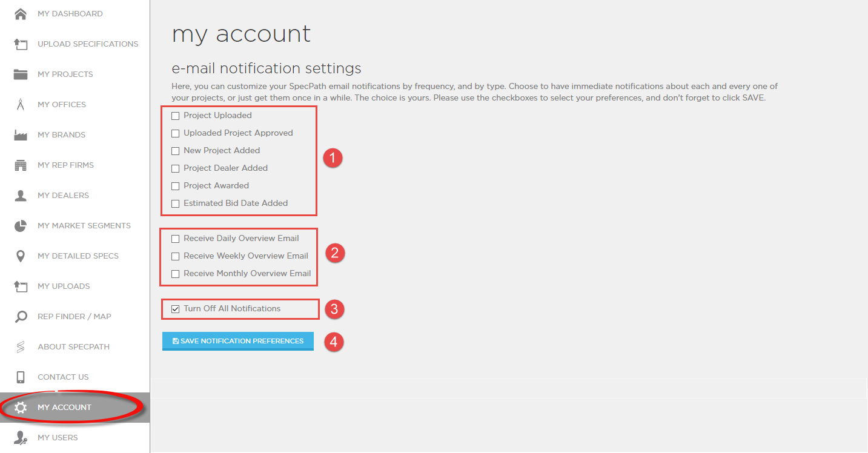Click the magnifier icon beside Rep Finder / Map
The width and height of the screenshot is (868, 453).
tap(21, 316)
